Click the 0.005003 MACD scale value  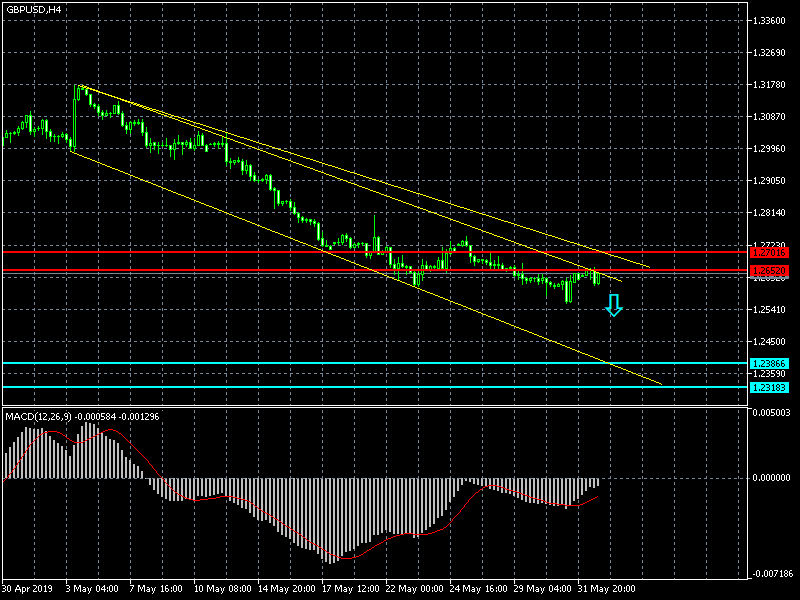(771, 412)
